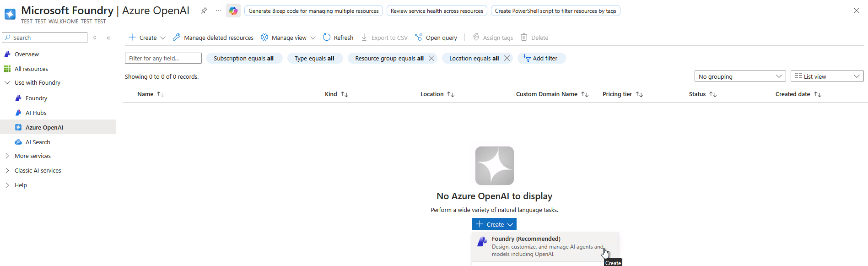The height and width of the screenshot is (266, 868).
Task: Open the toolbar Create dropdown
Action: click(x=147, y=38)
